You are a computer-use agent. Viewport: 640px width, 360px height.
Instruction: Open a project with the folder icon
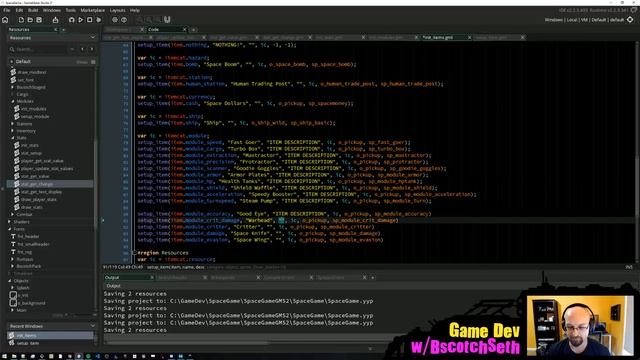(30, 20)
